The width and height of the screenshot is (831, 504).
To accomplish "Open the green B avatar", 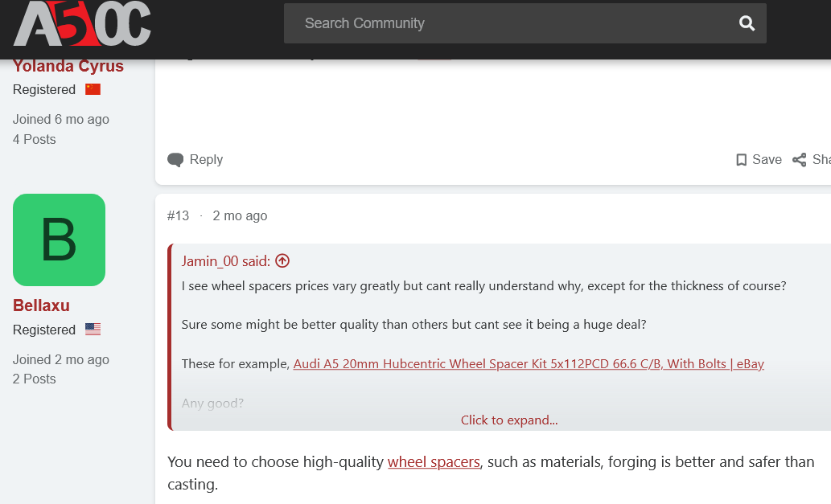I will pos(59,240).
